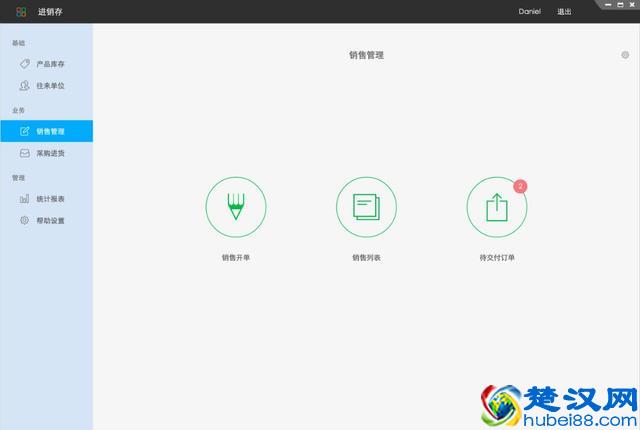The image size is (640, 430).
Task: Select 销售管理 menu label
Action: point(51,131)
